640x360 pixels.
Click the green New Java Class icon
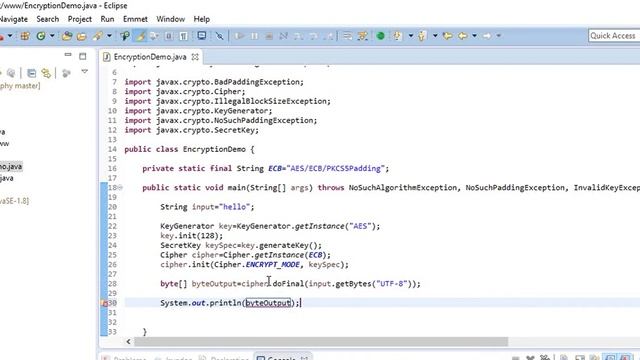pyautogui.click(x=41, y=36)
